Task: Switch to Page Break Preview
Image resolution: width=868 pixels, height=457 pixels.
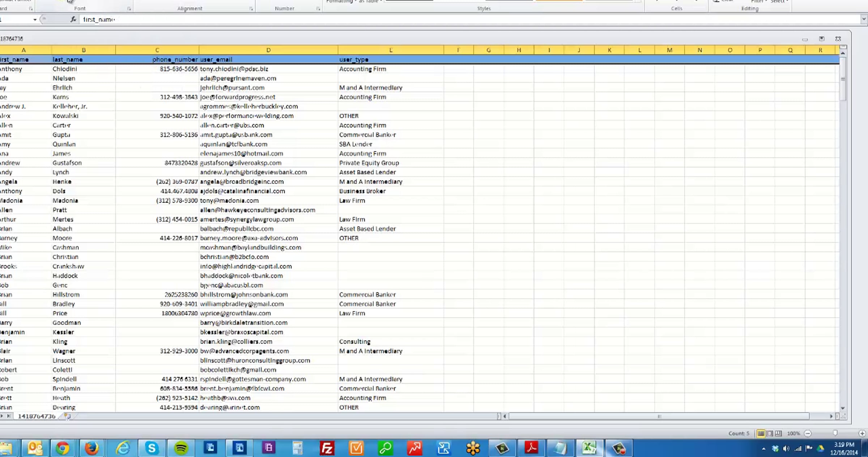Action: pyautogui.click(x=778, y=433)
